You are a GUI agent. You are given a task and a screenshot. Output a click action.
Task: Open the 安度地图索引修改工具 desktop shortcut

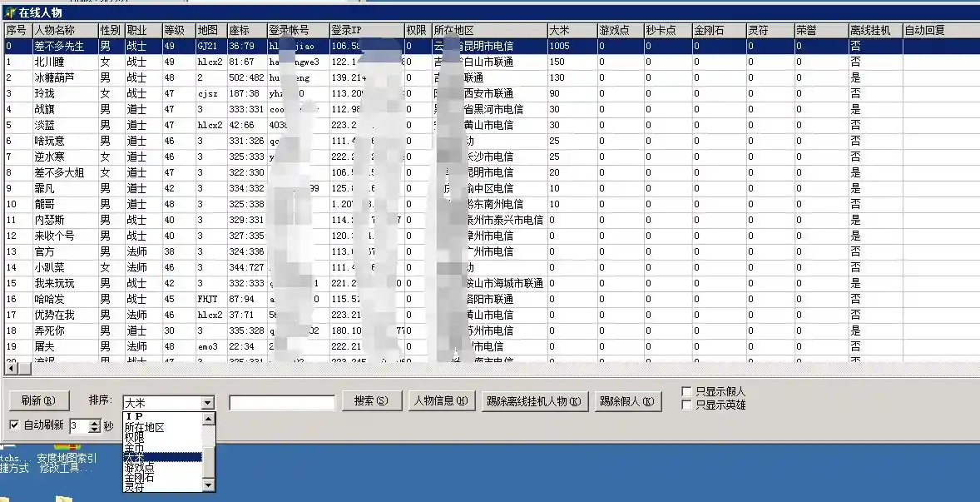[67, 460]
